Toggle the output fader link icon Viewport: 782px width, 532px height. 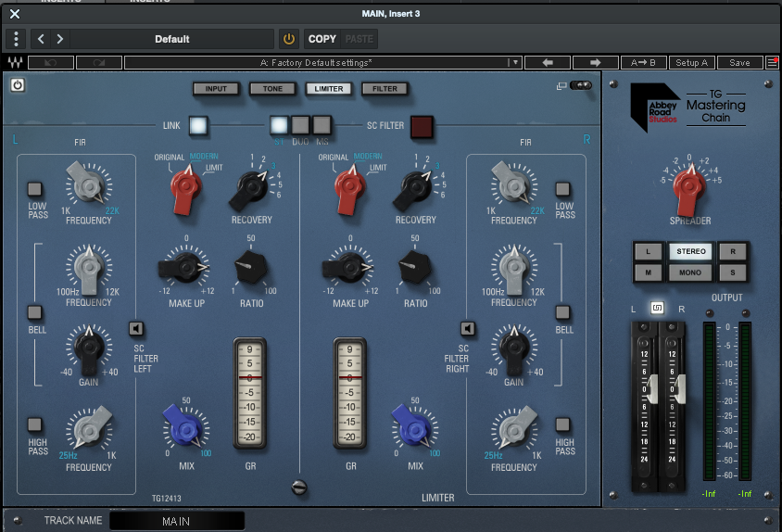(657, 308)
